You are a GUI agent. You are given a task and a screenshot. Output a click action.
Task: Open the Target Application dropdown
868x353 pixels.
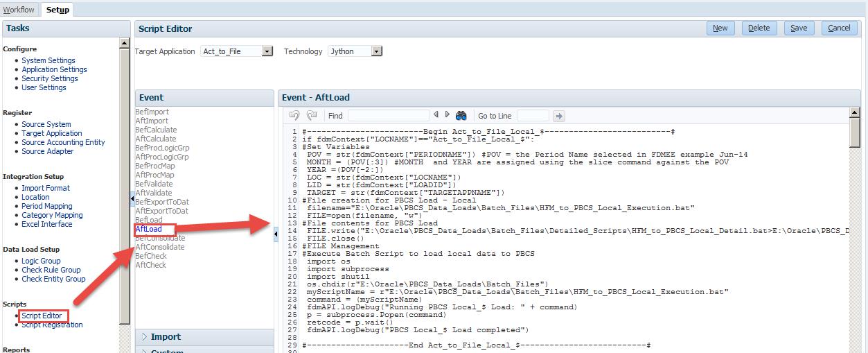point(267,51)
